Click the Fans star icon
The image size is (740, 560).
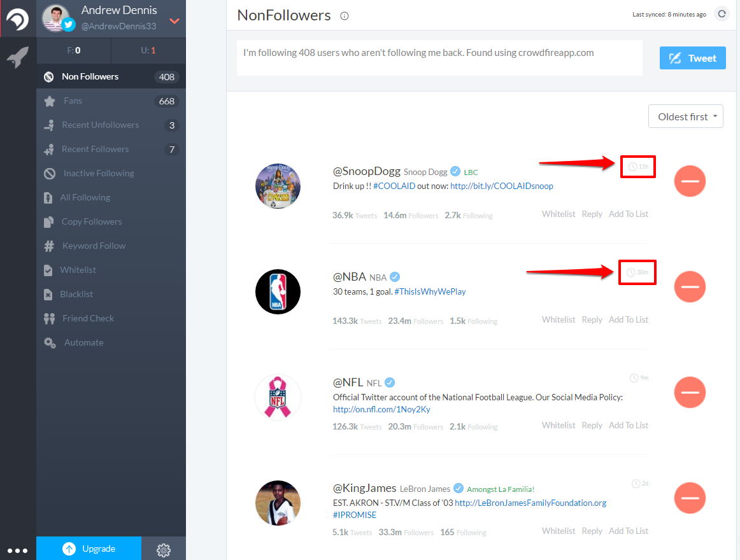pos(49,101)
